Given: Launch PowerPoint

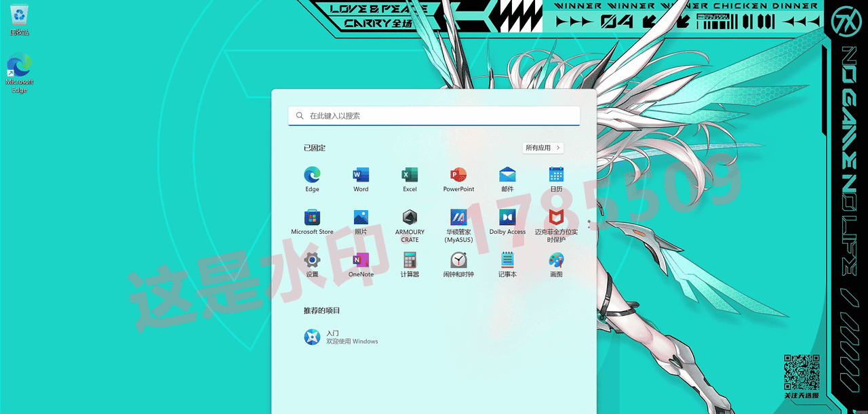Looking at the screenshot, I should (x=458, y=175).
